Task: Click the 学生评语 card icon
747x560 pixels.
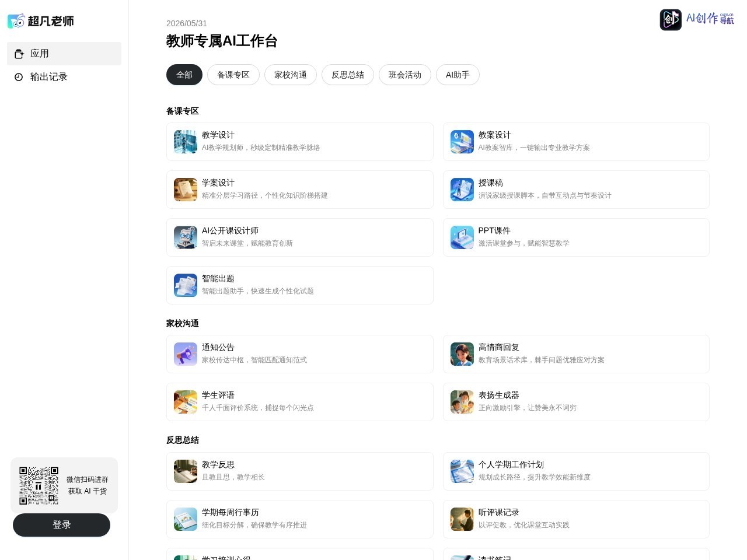Action: (186, 402)
